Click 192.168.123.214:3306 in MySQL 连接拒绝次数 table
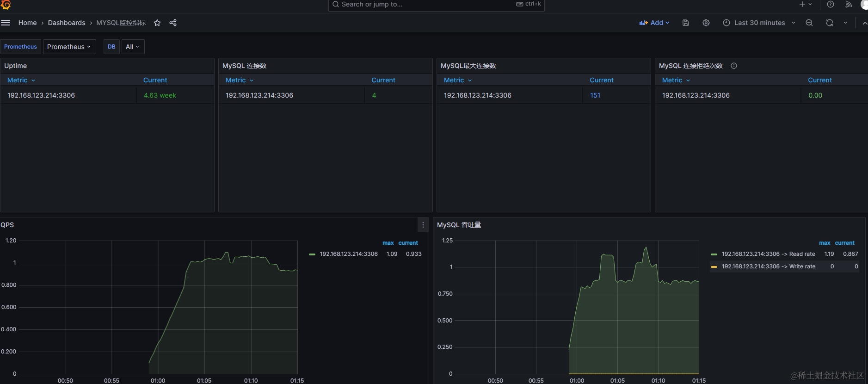The height and width of the screenshot is (384, 868). tap(696, 95)
